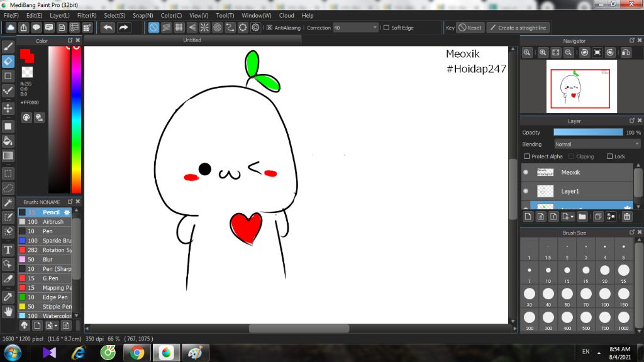
Task: Click Create a straight line button
Action: click(x=519, y=28)
